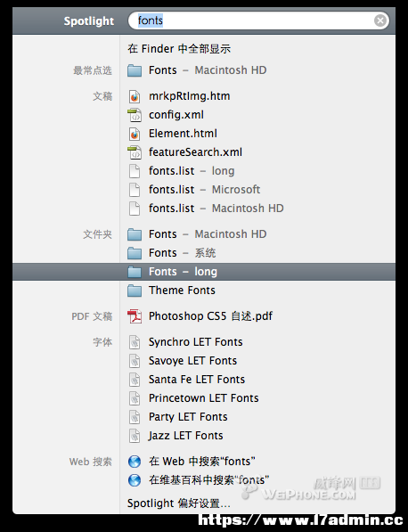The image size is (408, 532).
Task: Click the font file icon for Synchro LET Fonts
Action: [135, 342]
